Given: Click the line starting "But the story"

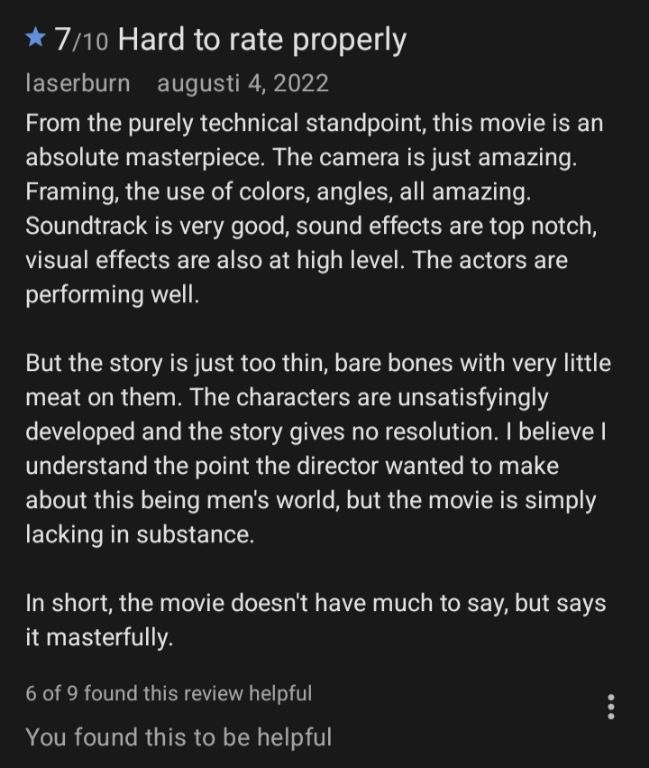Looking at the screenshot, I should point(318,363).
